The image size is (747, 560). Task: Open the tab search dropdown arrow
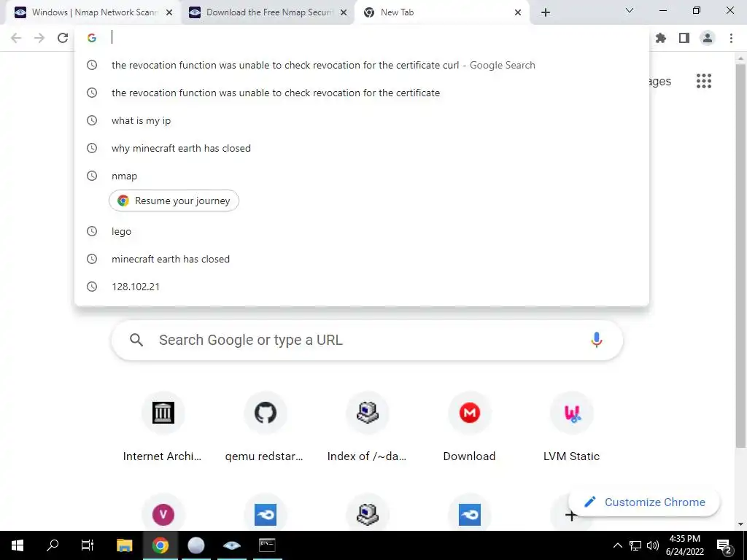click(630, 10)
